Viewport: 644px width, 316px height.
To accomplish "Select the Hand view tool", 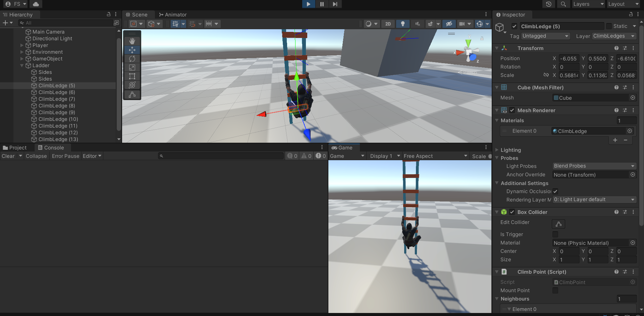I will coord(132,41).
